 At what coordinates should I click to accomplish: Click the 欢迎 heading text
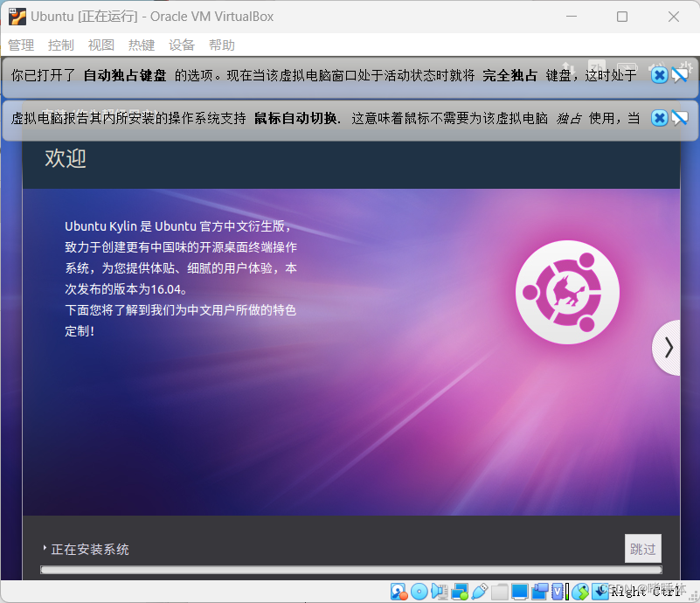click(66, 158)
